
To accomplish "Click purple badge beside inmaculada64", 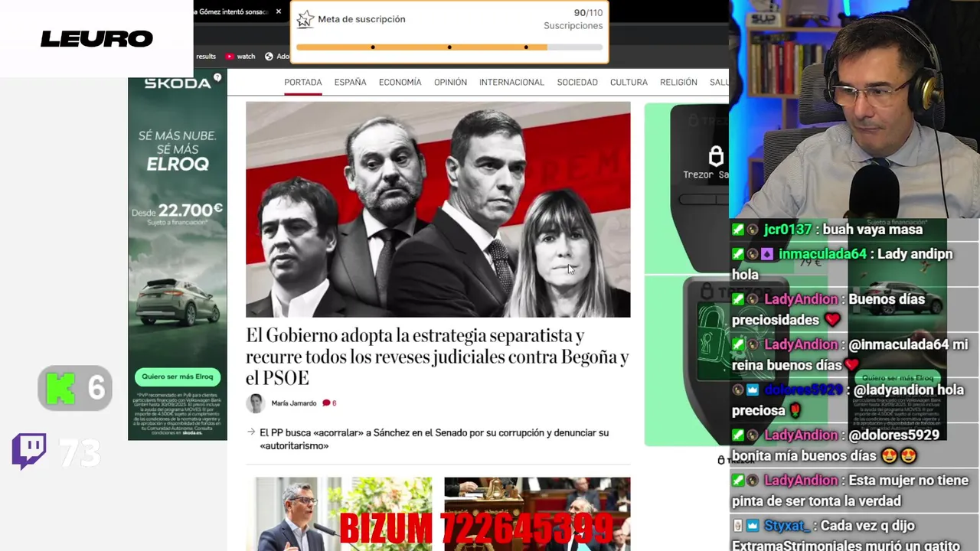I will [x=767, y=254].
